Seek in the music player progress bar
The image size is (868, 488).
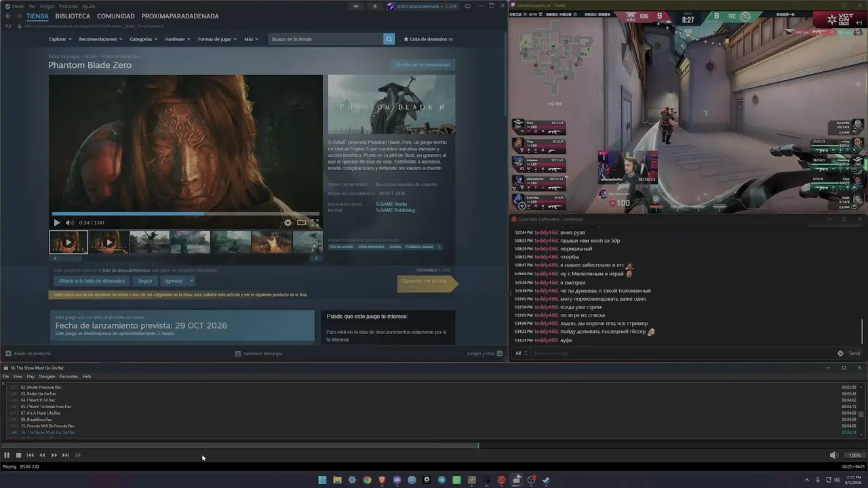(x=434, y=445)
